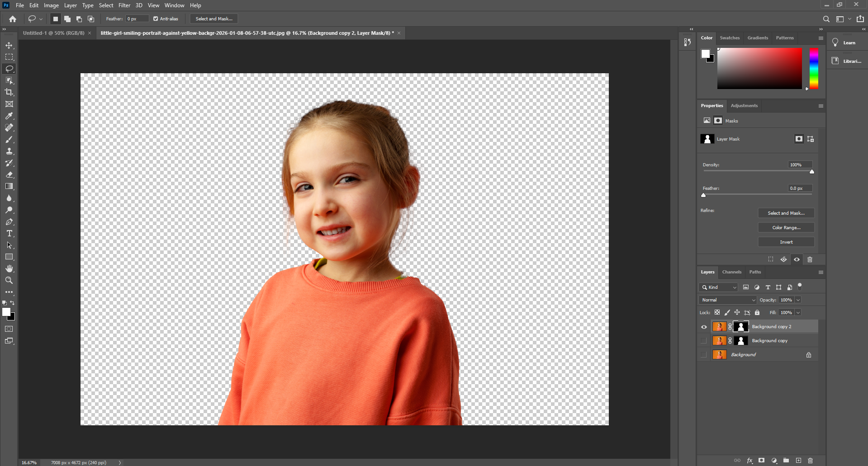Add a layer mask from the Layers panel
The height and width of the screenshot is (466, 868).
[762, 461]
